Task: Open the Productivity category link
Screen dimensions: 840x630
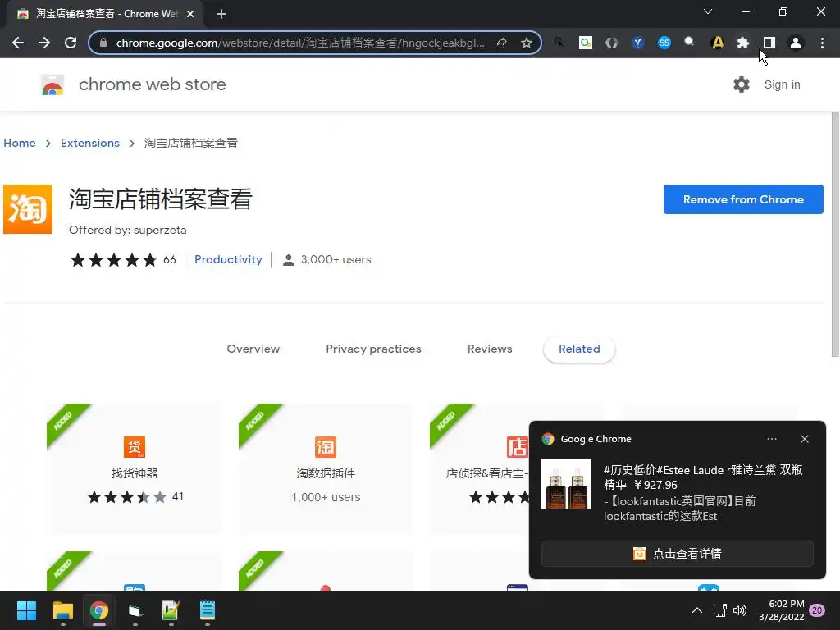Action: [x=228, y=259]
